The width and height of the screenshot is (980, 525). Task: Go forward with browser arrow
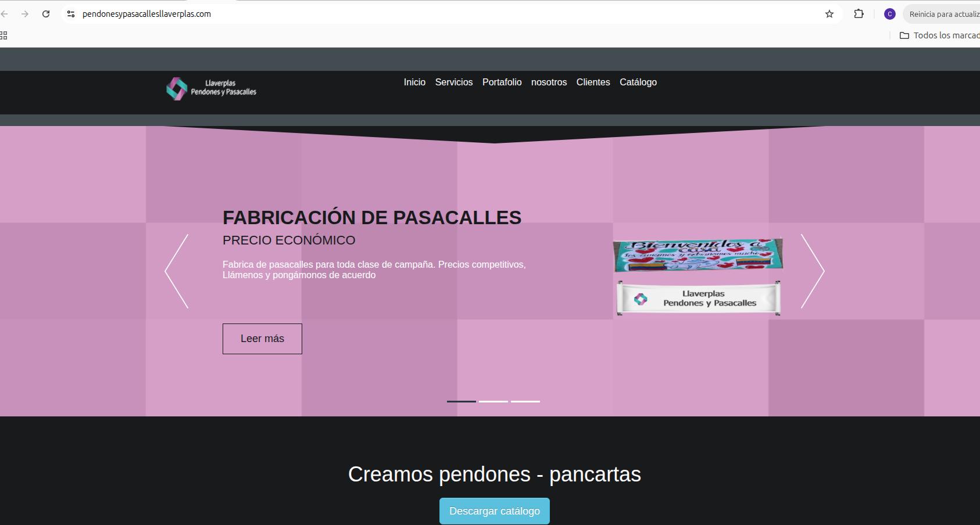coord(24,14)
